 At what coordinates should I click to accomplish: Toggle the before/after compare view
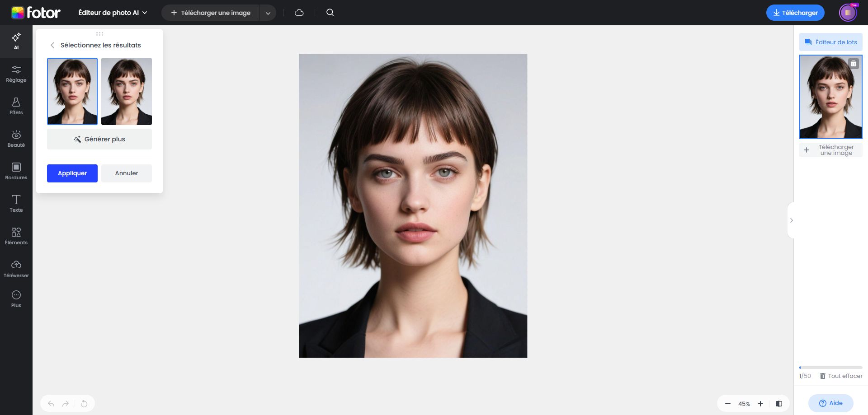click(778, 404)
